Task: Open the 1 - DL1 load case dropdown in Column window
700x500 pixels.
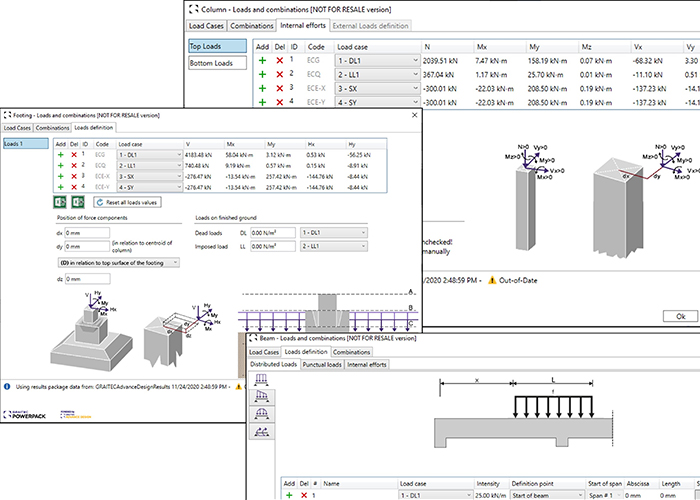Action: point(377,61)
